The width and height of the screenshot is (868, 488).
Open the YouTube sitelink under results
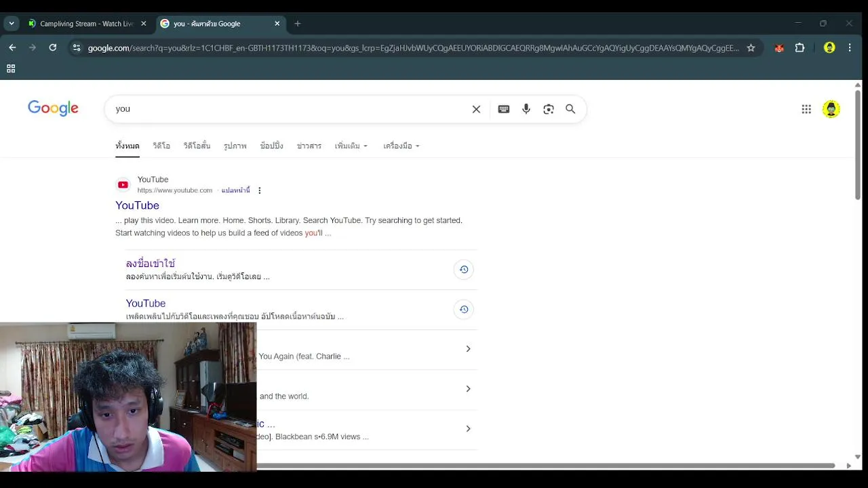pos(146,304)
